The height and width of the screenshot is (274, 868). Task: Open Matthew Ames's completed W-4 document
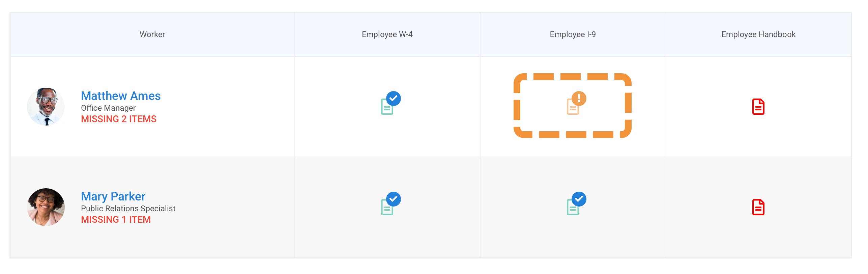[x=387, y=107]
